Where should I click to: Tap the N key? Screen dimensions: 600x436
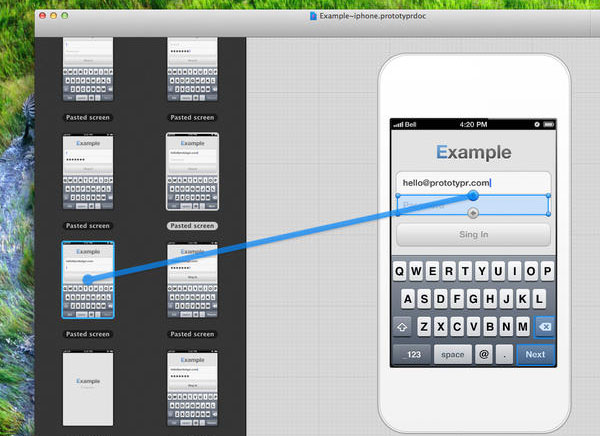[x=506, y=327]
